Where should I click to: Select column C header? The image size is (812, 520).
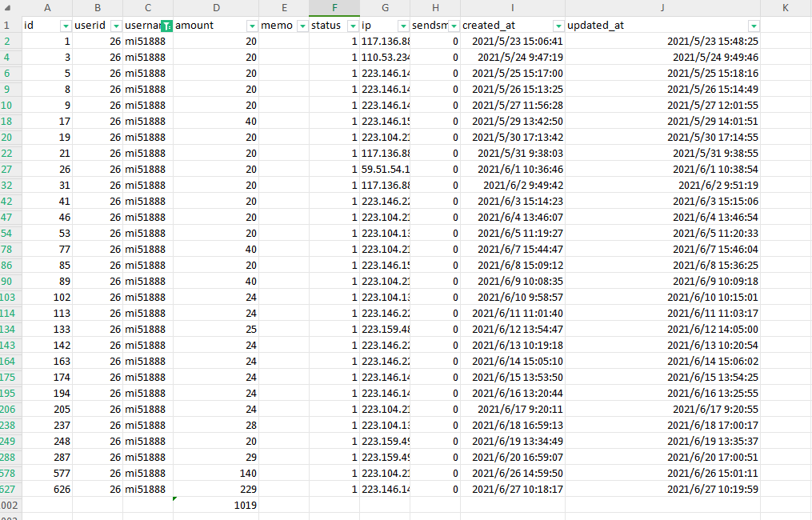click(x=147, y=8)
